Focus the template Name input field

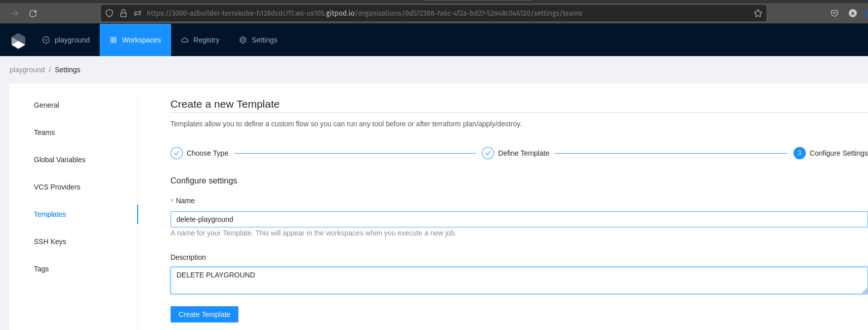coord(519,219)
